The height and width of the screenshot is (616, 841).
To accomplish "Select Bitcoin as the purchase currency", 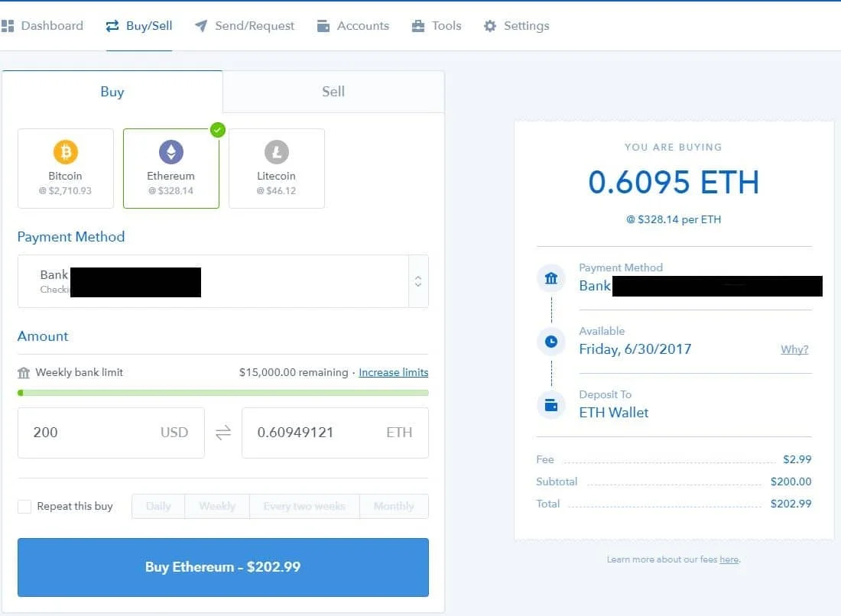I will 66,168.
